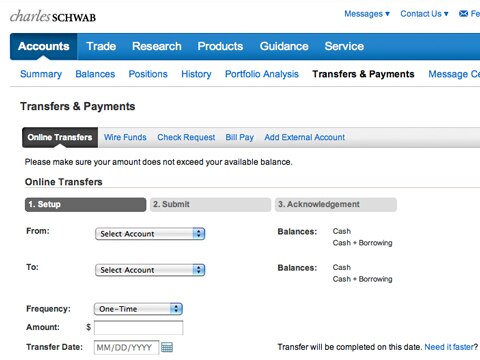This screenshot has height=360, width=480.
Task: Go to the Trade tab
Action: point(101,46)
